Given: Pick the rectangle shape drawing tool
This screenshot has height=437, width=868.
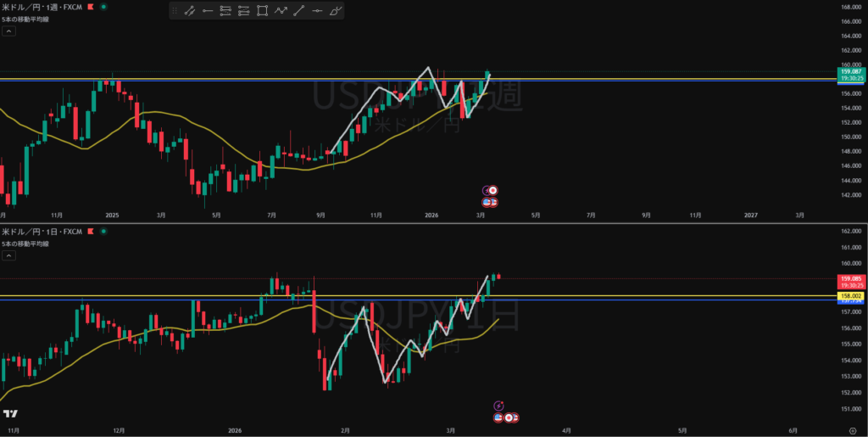Looking at the screenshot, I should pyautogui.click(x=262, y=11).
